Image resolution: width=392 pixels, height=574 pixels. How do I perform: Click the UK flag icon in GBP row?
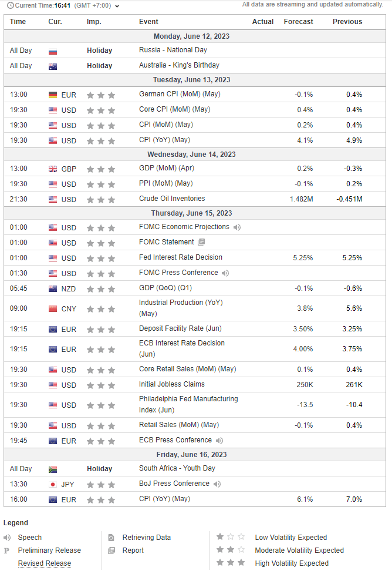(53, 169)
